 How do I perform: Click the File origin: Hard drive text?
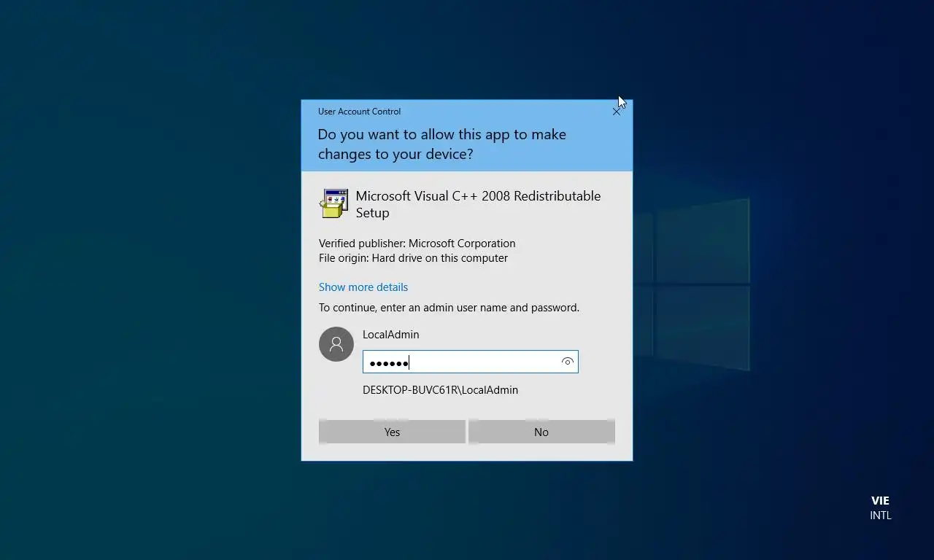[414, 258]
